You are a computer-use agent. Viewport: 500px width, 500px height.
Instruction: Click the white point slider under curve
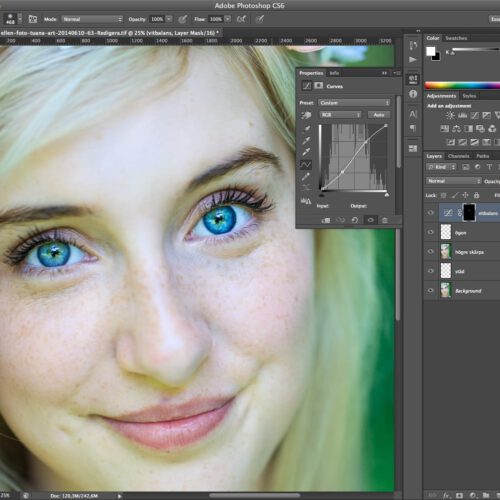tap(387, 195)
